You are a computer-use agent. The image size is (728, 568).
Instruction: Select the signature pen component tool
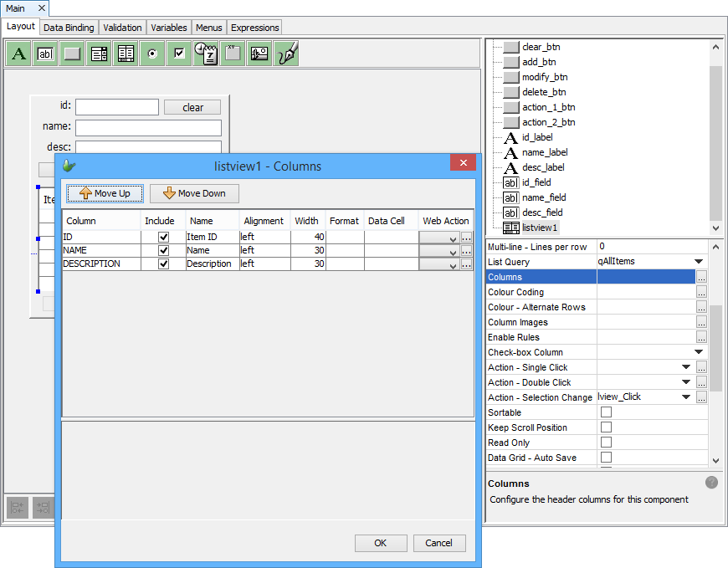coord(287,54)
